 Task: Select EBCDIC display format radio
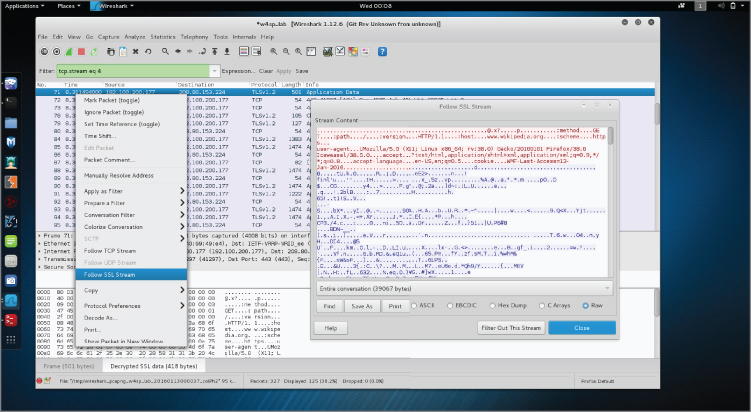pos(450,306)
